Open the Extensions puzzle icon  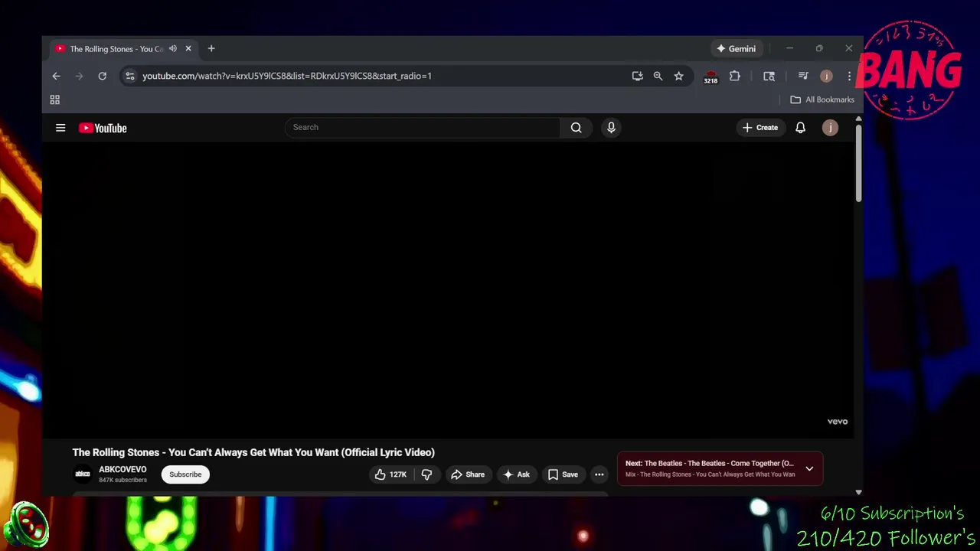point(735,76)
